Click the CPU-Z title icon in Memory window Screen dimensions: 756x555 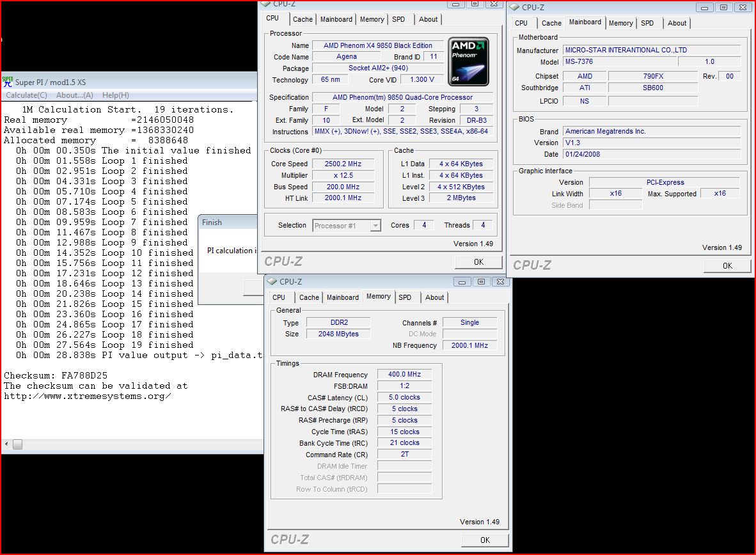[272, 281]
